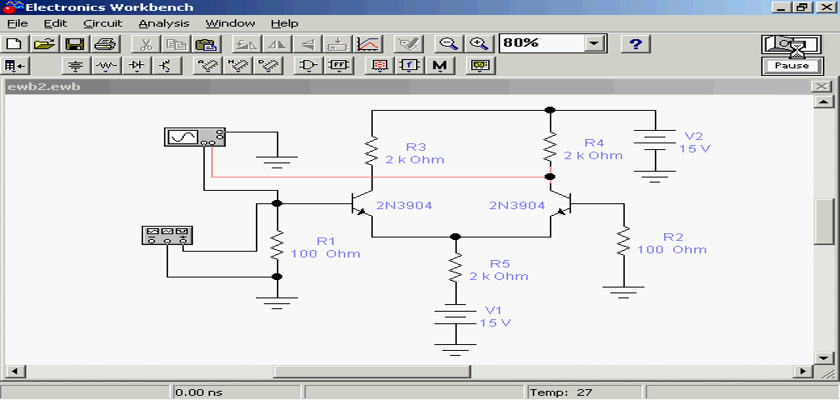Click the Flip vertical icon
This screenshot has height=400, width=840.
coord(307,43)
